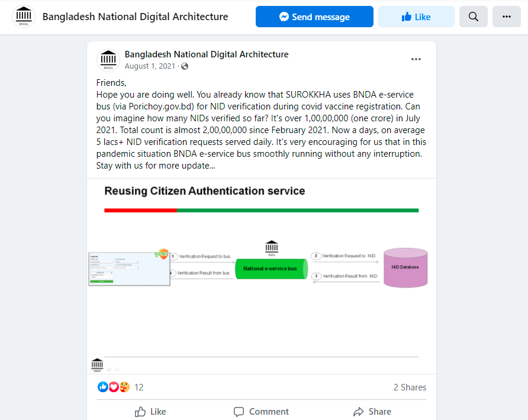The width and height of the screenshot is (528, 420).
Task: Open the page search magnifier icon
Action: click(x=473, y=17)
